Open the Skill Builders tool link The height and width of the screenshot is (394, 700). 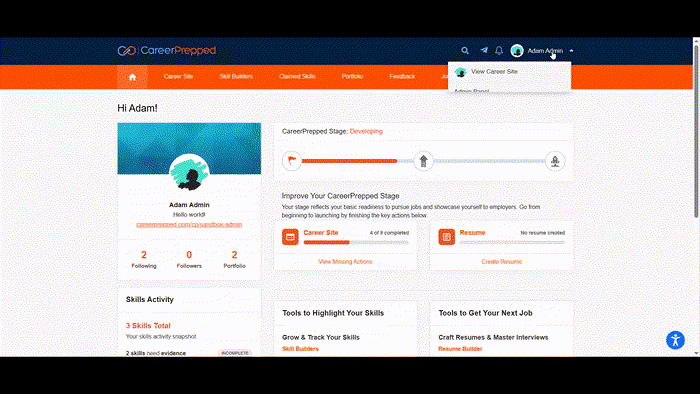point(300,349)
